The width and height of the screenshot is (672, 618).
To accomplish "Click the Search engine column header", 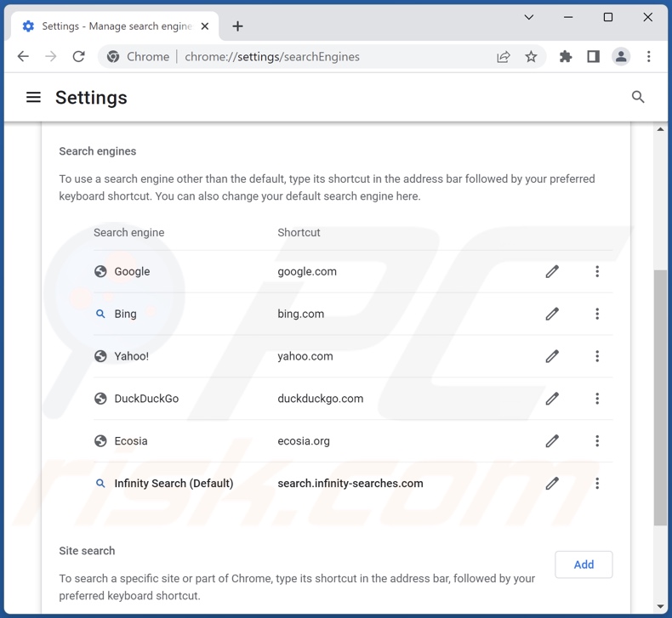I will 129,233.
